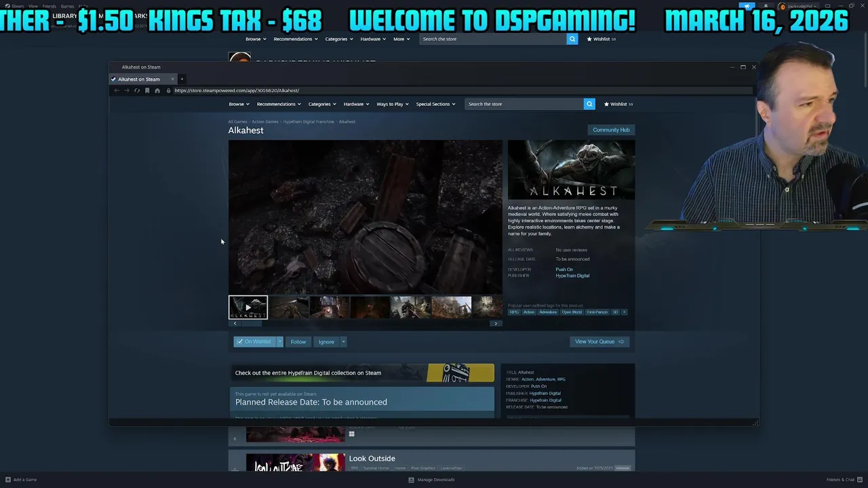The width and height of the screenshot is (868, 488).
Task: Open More menu in background store window
Action: pos(401,39)
